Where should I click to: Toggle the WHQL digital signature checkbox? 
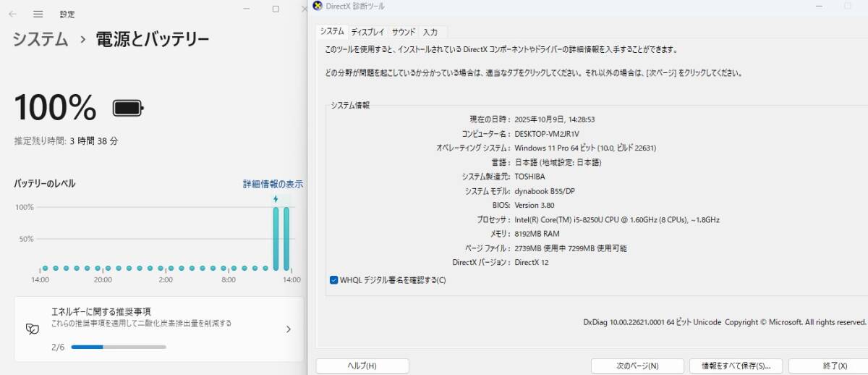coord(333,280)
